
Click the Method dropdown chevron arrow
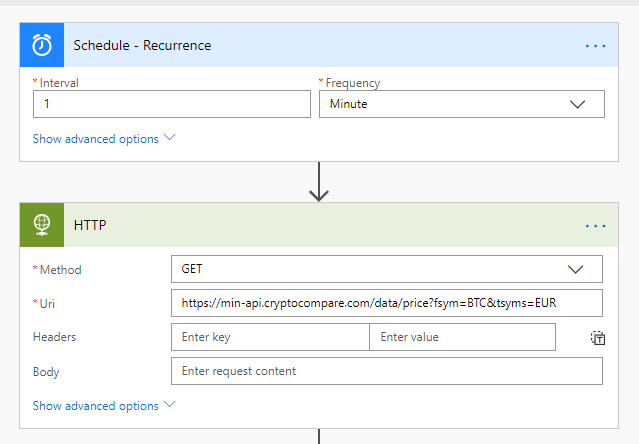pyautogui.click(x=575, y=269)
